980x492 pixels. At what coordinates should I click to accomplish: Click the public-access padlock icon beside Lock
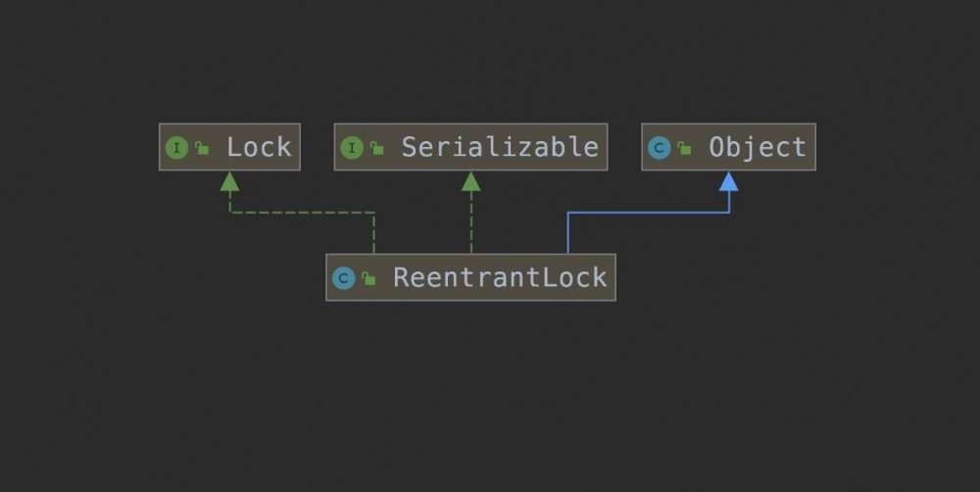coord(201,148)
